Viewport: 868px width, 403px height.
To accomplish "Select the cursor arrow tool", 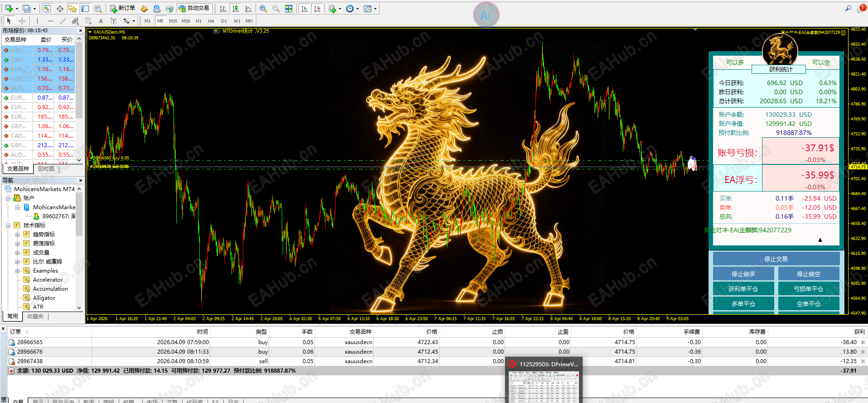I will (x=9, y=21).
